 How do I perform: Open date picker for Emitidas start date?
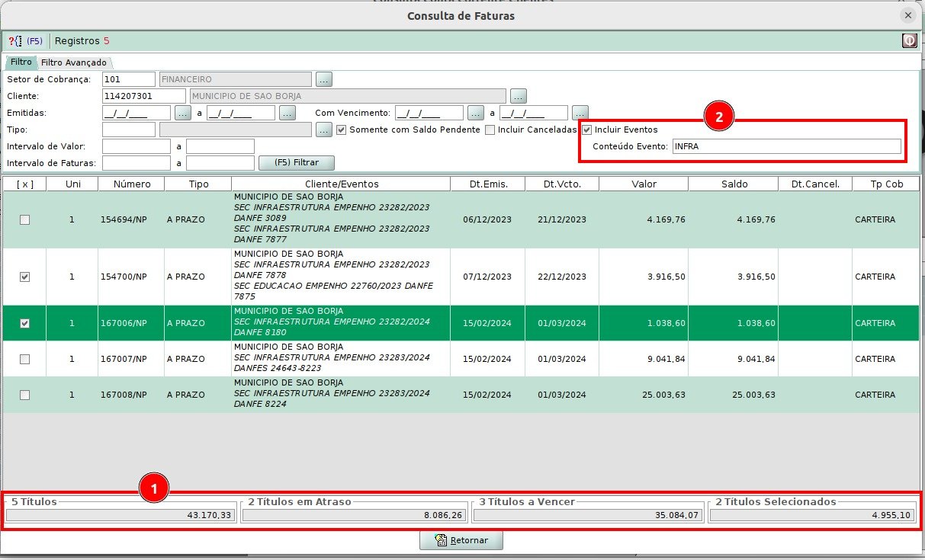pyautogui.click(x=182, y=113)
